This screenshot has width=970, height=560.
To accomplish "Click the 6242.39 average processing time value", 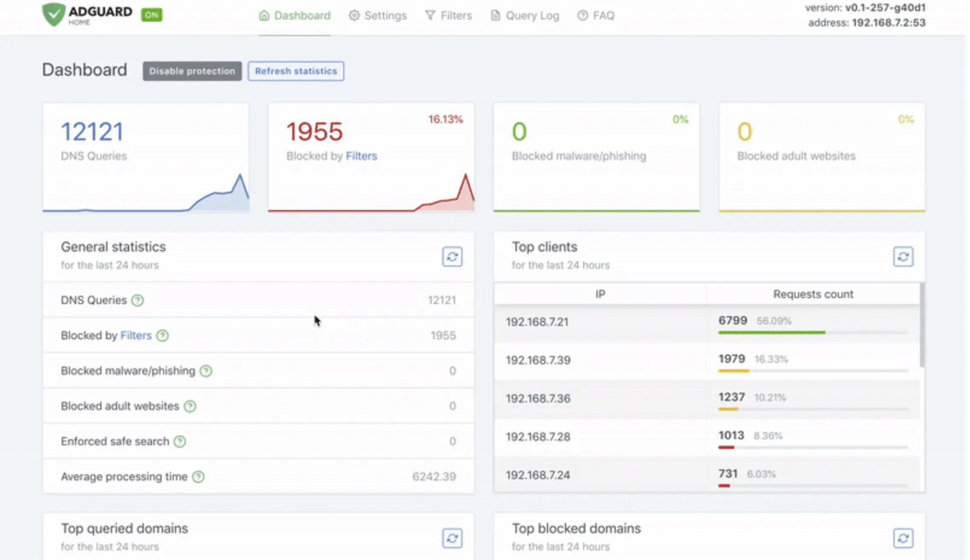I will (434, 477).
